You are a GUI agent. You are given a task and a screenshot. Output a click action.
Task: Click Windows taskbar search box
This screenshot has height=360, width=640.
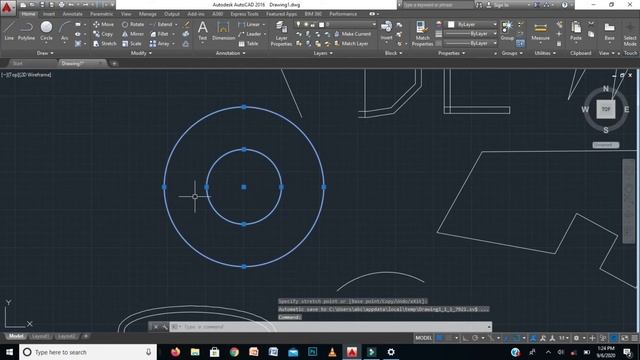[x=88, y=352]
